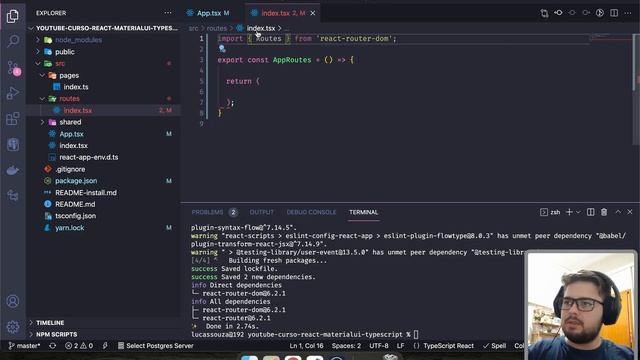Open Source Control view with badge
The image size is (640, 360).
click(x=13, y=67)
